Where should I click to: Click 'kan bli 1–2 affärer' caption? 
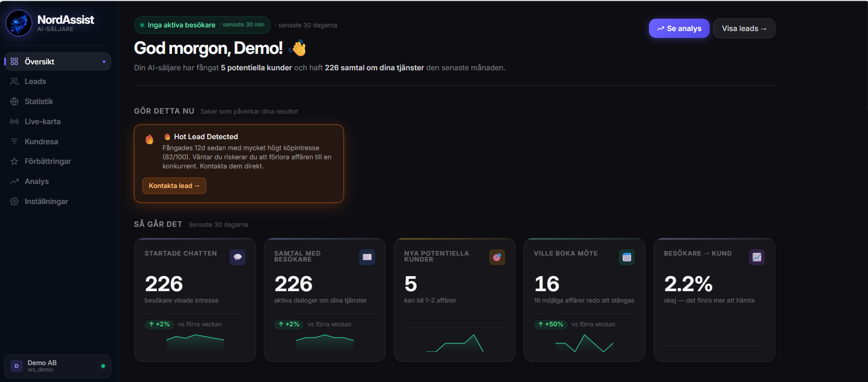pos(430,300)
